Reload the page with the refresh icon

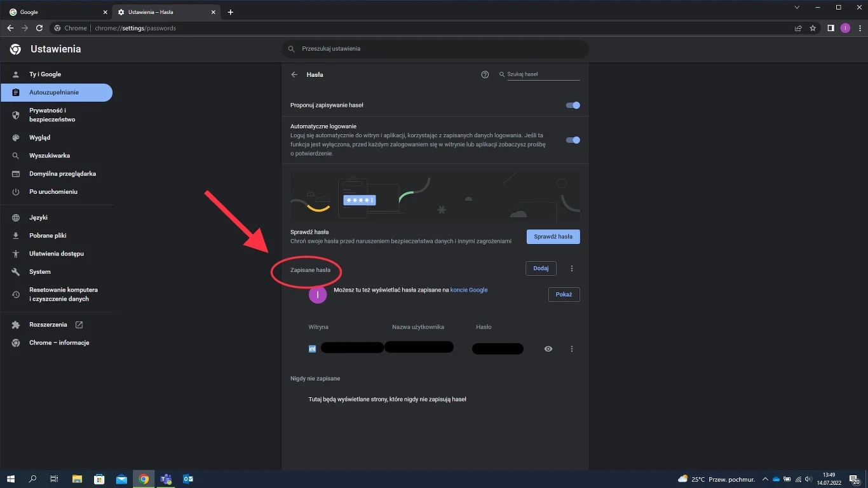(x=39, y=28)
